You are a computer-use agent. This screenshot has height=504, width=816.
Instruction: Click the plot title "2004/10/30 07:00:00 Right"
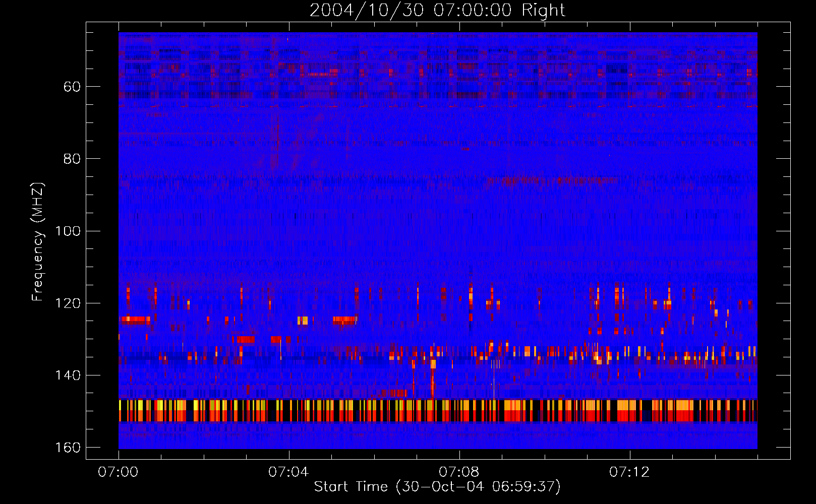coord(437,11)
